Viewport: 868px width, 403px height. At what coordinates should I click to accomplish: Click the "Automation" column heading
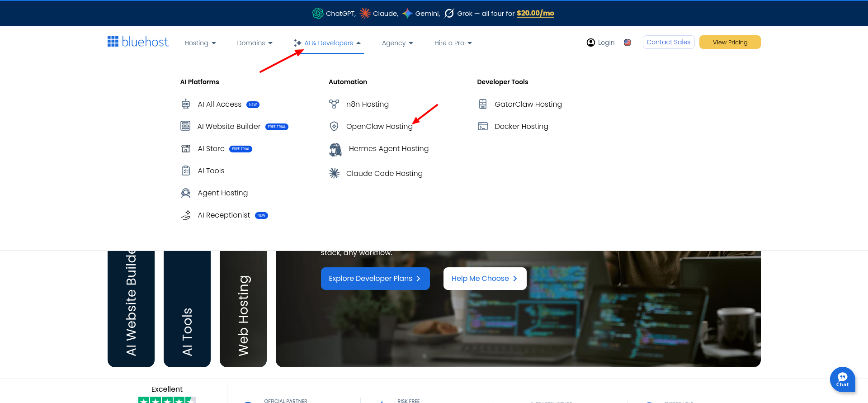(x=348, y=82)
